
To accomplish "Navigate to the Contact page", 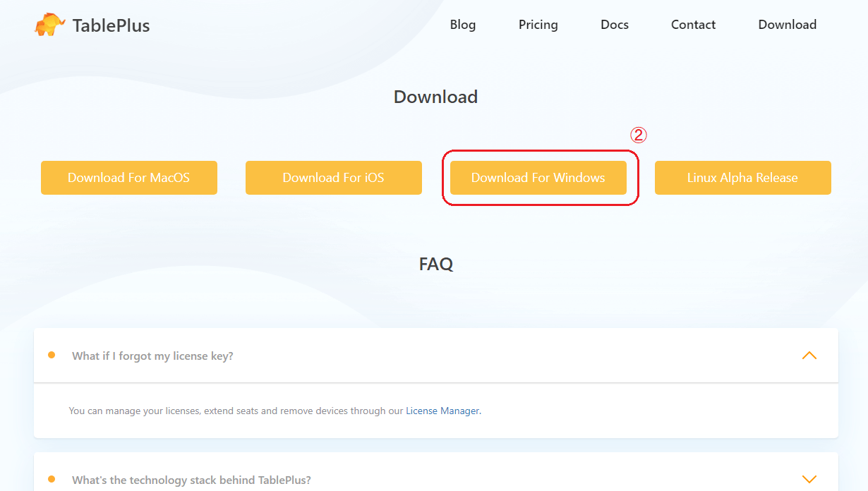I will pyautogui.click(x=694, y=25).
